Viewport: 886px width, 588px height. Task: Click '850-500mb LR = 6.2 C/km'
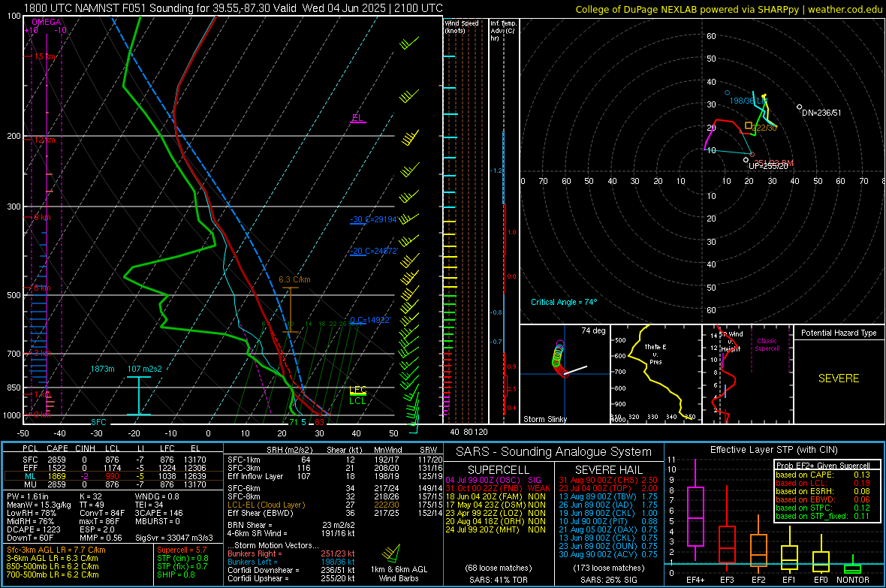(53, 566)
